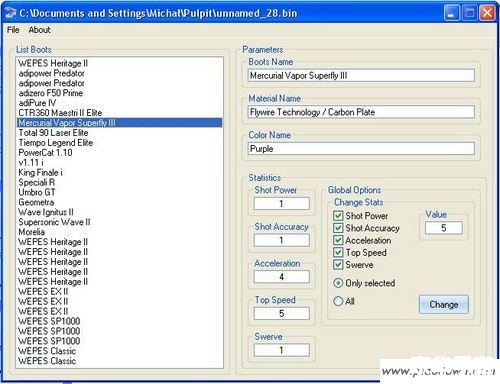Toggle the Top Speed checkbox

tap(338, 252)
